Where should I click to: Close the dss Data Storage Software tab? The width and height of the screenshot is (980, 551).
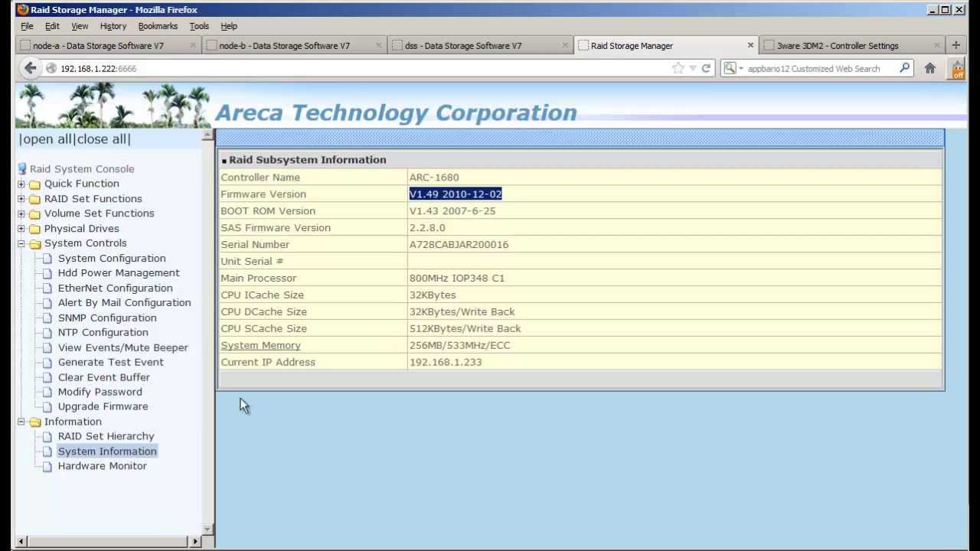[565, 45]
